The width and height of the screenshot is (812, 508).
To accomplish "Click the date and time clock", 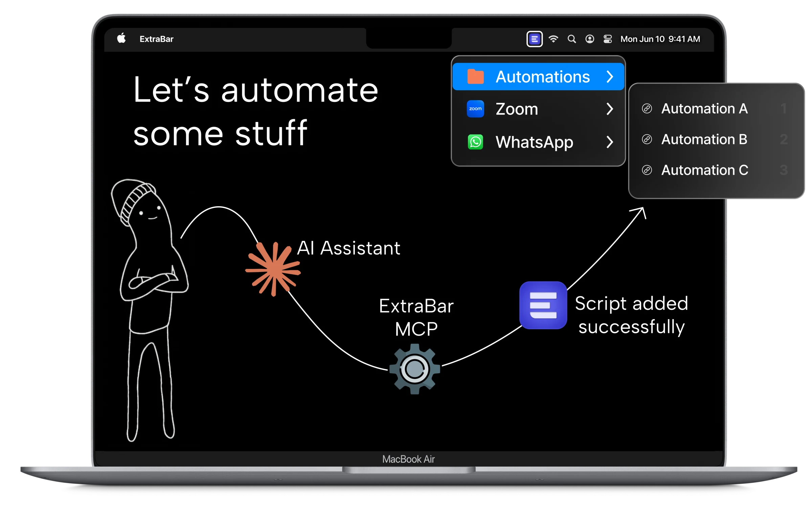I will tap(660, 39).
